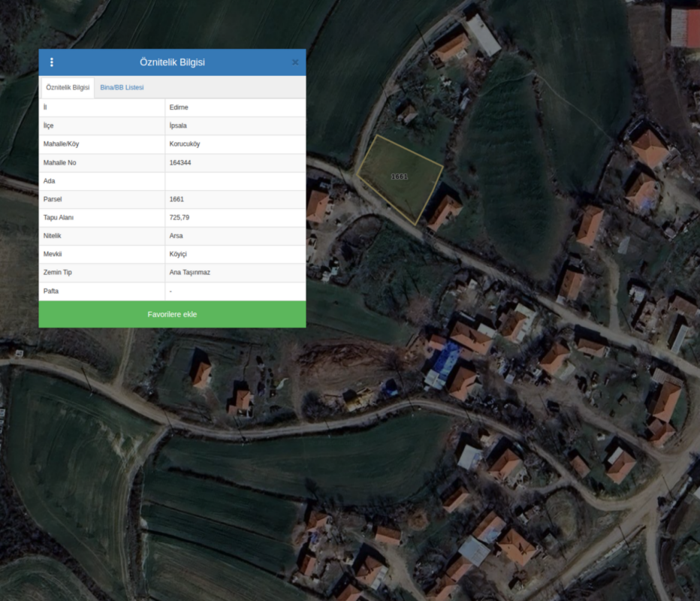The height and width of the screenshot is (601, 700).
Task: Open the Bina/BB Listesi tab
Action: [122, 87]
